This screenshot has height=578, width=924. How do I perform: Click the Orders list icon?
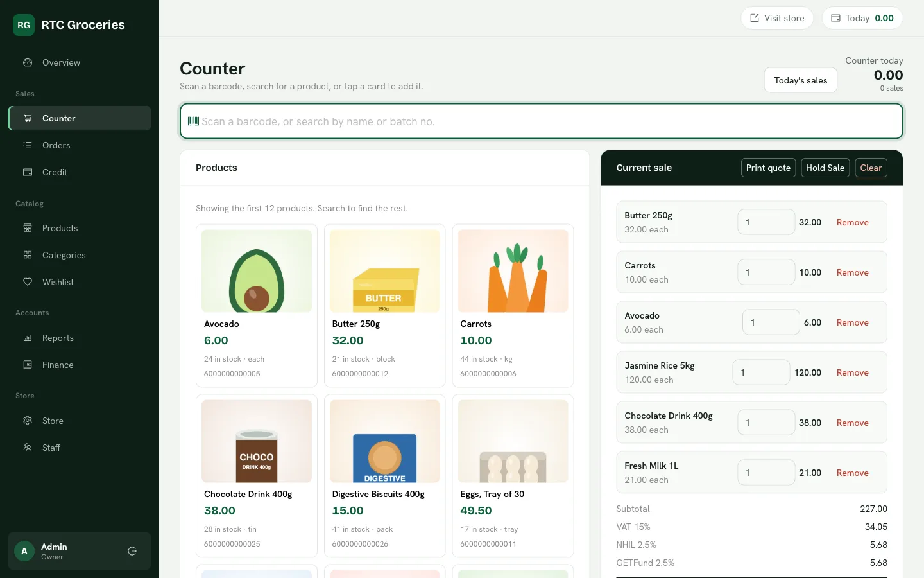(x=28, y=145)
